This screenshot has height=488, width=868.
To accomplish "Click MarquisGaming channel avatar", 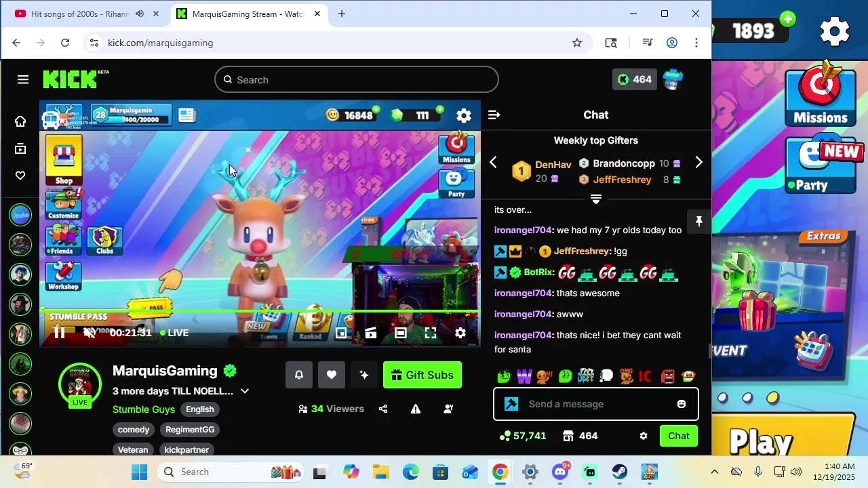I will tap(80, 384).
